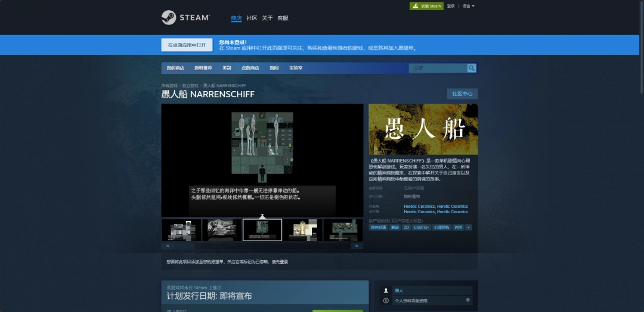Select the first screenshot thumbnail
The width and height of the screenshot is (644, 312).
tap(181, 230)
